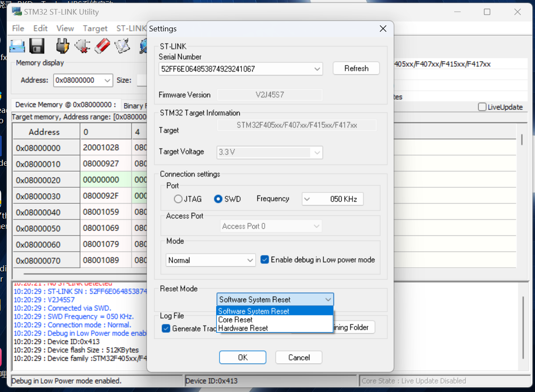Close the Settings dialog with the X
The image size is (535, 392).
coord(383,29)
